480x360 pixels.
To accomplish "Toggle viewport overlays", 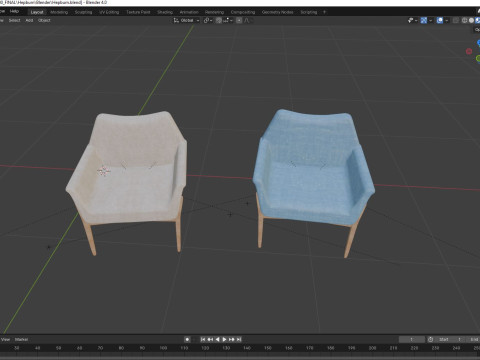I will point(440,20).
